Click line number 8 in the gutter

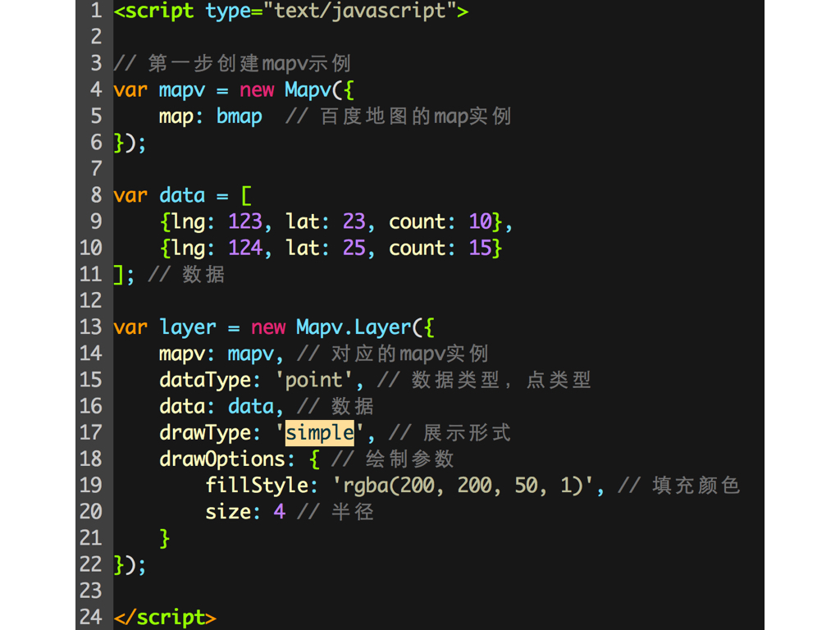coord(97,195)
